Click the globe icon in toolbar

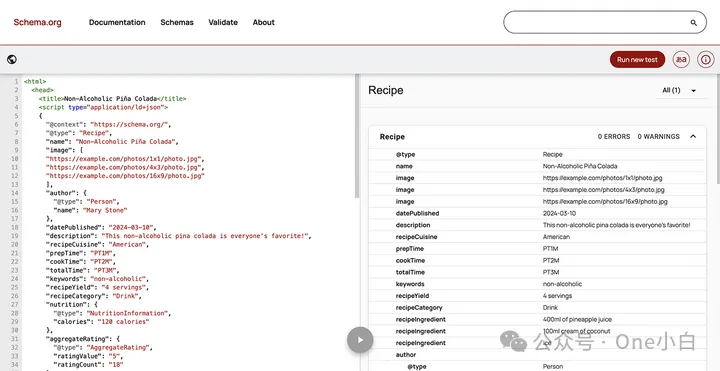pos(12,59)
